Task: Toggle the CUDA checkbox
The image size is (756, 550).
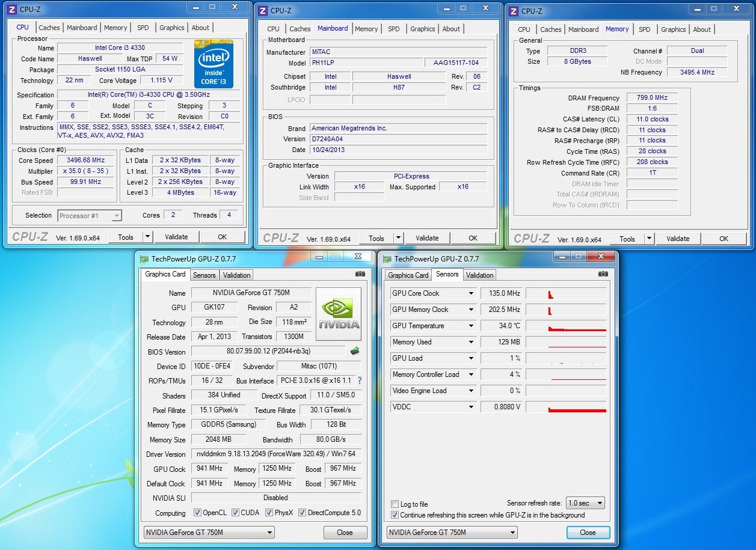Action: click(235, 513)
